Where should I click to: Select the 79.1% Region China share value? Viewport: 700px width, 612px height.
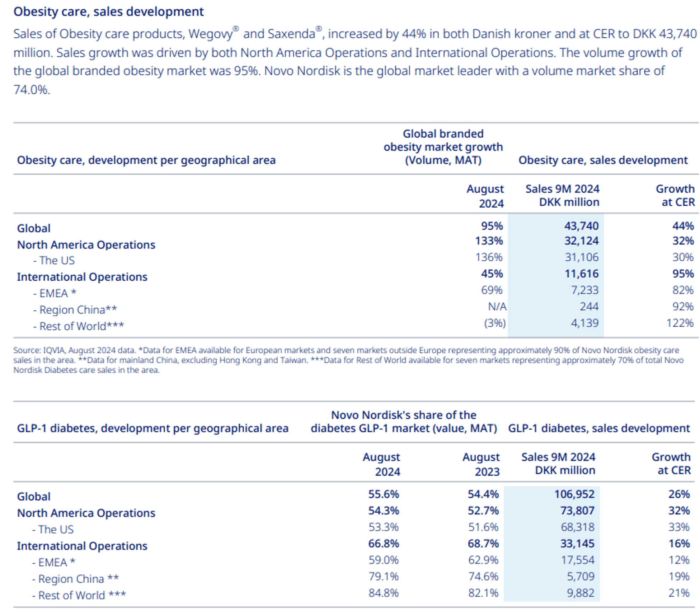pos(384,576)
